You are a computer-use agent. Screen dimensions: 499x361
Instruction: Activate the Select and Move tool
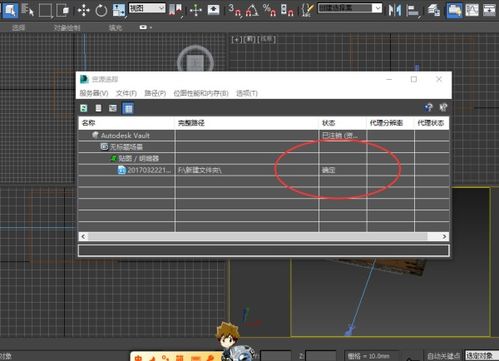coord(83,10)
